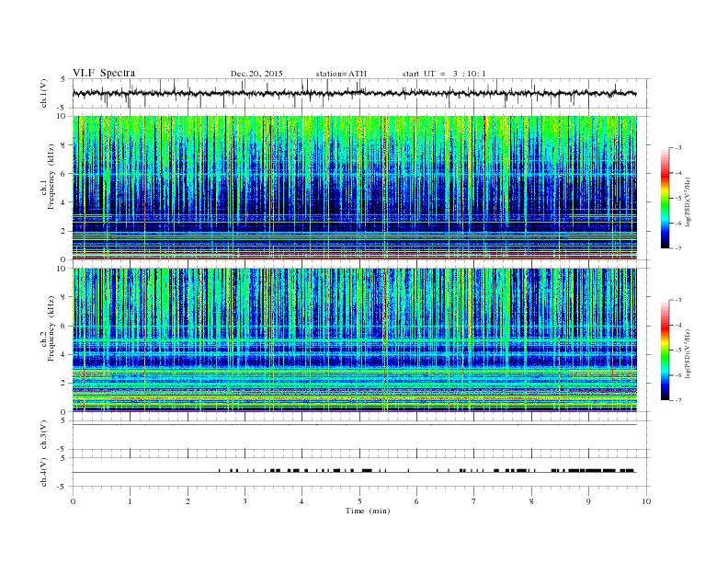Click the "-7" tick on ch.1 color bar
This screenshot has width=728, height=563.
pyautogui.click(x=677, y=248)
